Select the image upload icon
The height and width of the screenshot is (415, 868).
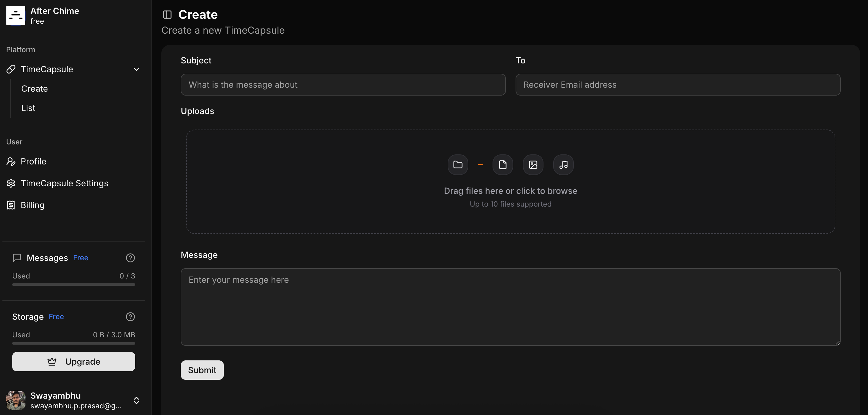533,164
